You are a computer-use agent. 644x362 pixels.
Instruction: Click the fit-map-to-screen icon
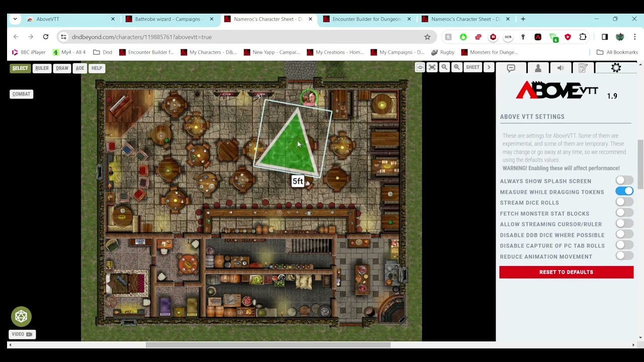coord(432,67)
